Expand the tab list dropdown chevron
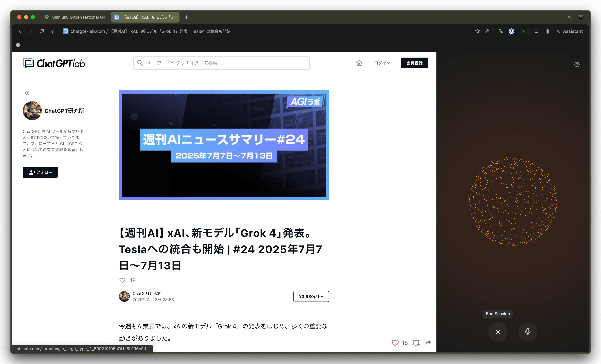The height and width of the screenshot is (364, 601). tap(570, 17)
